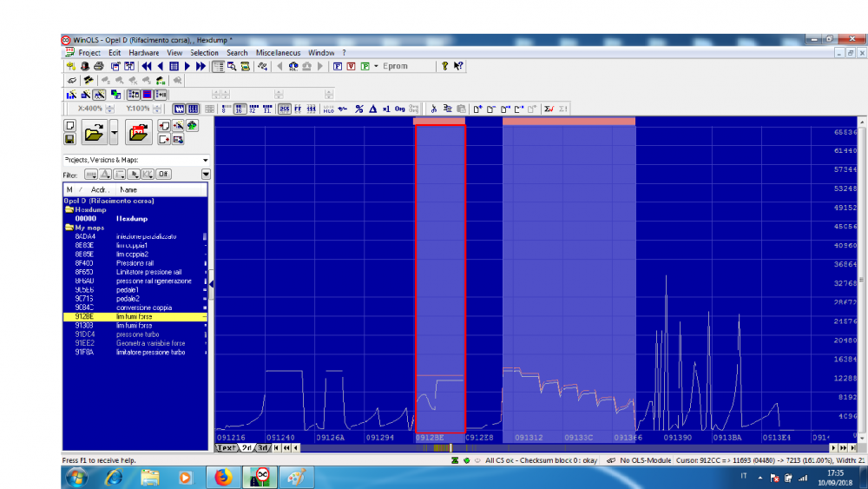
Task: Click the Org original values icon
Action: (399, 109)
